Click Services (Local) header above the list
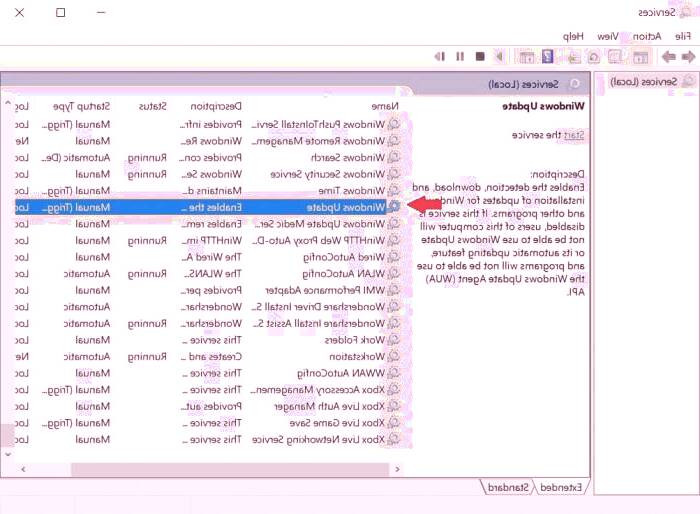Screen dimensions: 700x514 pyautogui.click(x=523, y=84)
